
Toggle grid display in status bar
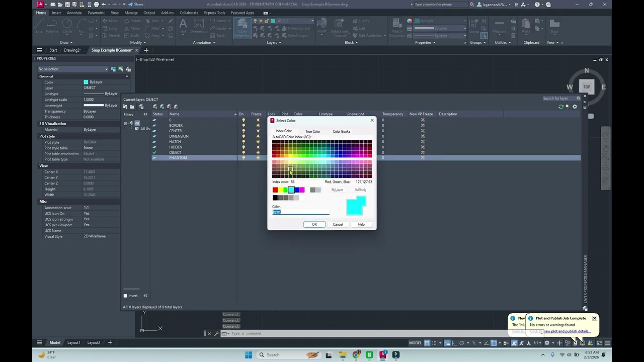(x=427, y=343)
